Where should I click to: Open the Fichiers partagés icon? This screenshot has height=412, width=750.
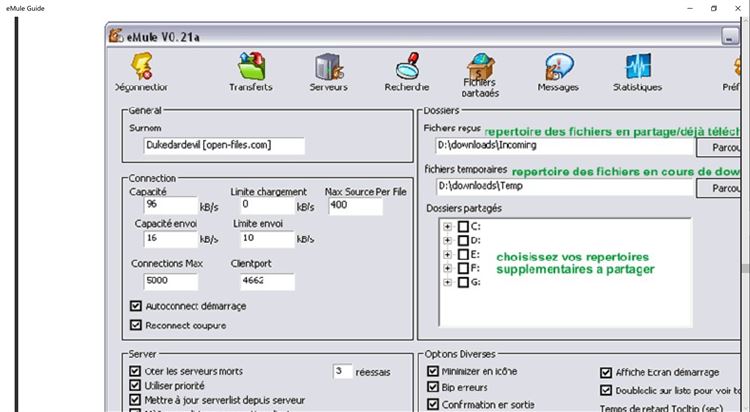click(x=481, y=66)
